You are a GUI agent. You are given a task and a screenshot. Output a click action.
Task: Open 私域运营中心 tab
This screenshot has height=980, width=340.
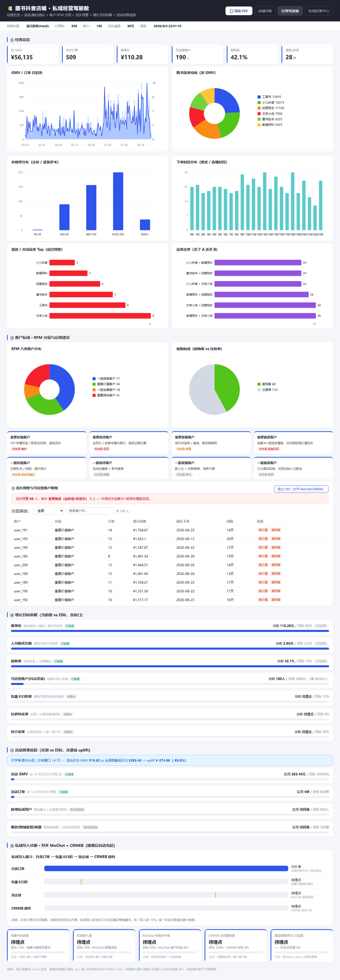click(319, 11)
